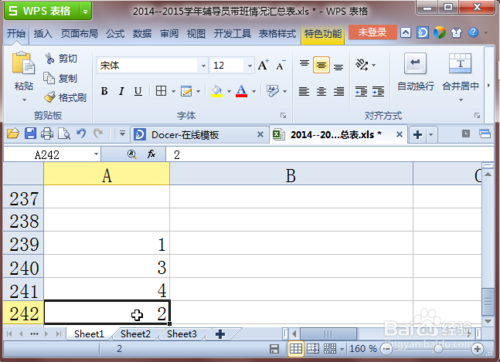Apply cell borders icon

point(161,91)
